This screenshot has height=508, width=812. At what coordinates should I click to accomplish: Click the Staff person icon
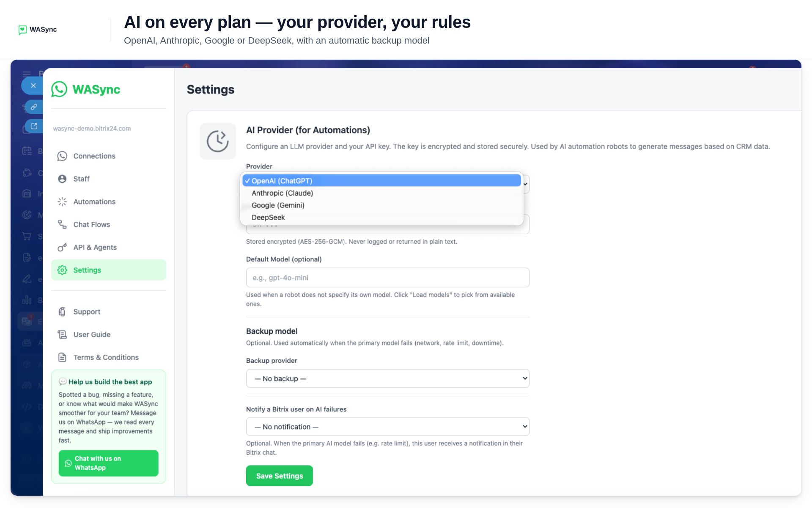[62, 179]
